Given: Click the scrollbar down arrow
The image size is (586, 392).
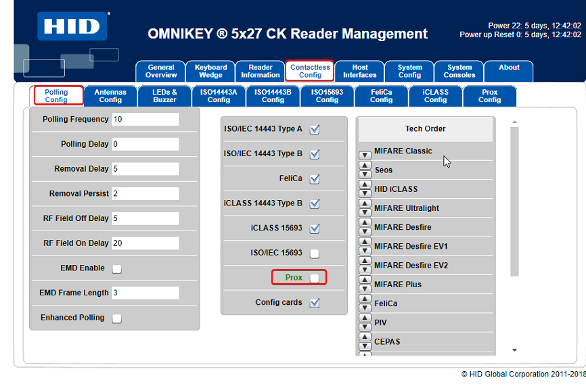Looking at the screenshot, I should coord(515,350).
